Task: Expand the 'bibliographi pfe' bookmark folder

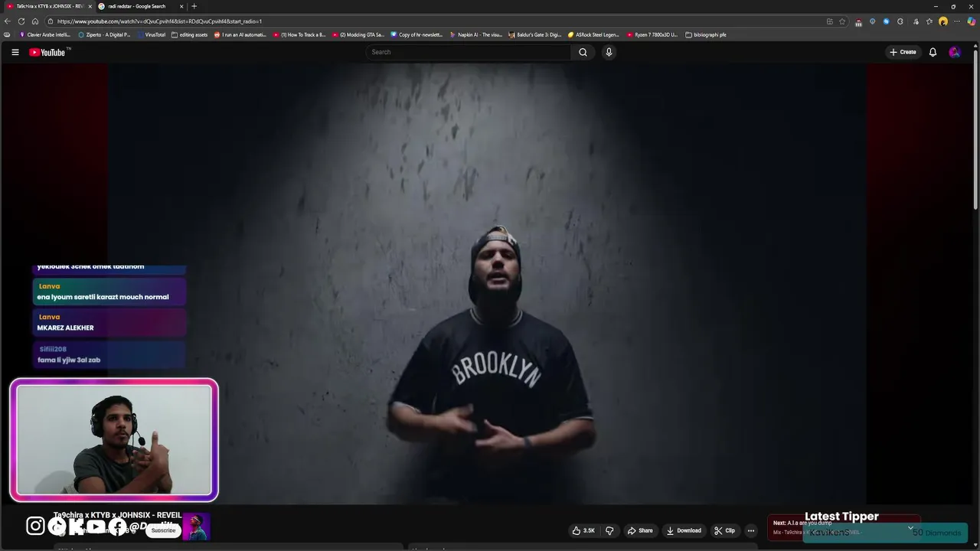Action: click(706, 34)
